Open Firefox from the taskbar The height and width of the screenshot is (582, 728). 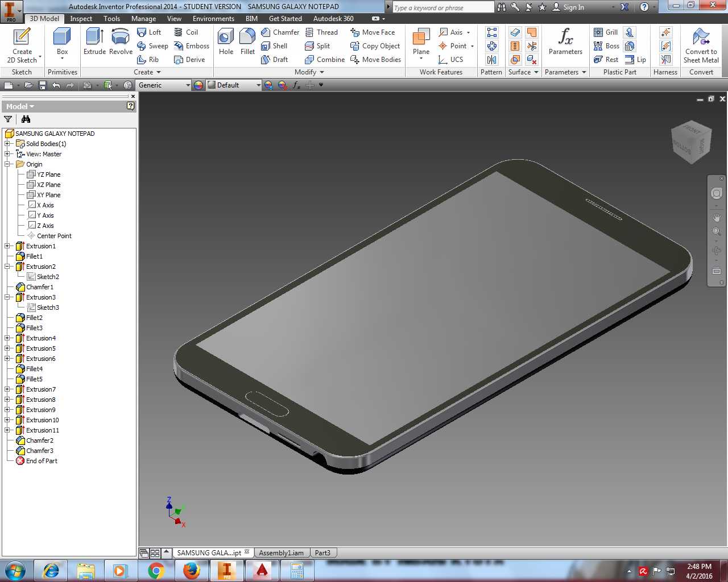click(x=191, y=571)
